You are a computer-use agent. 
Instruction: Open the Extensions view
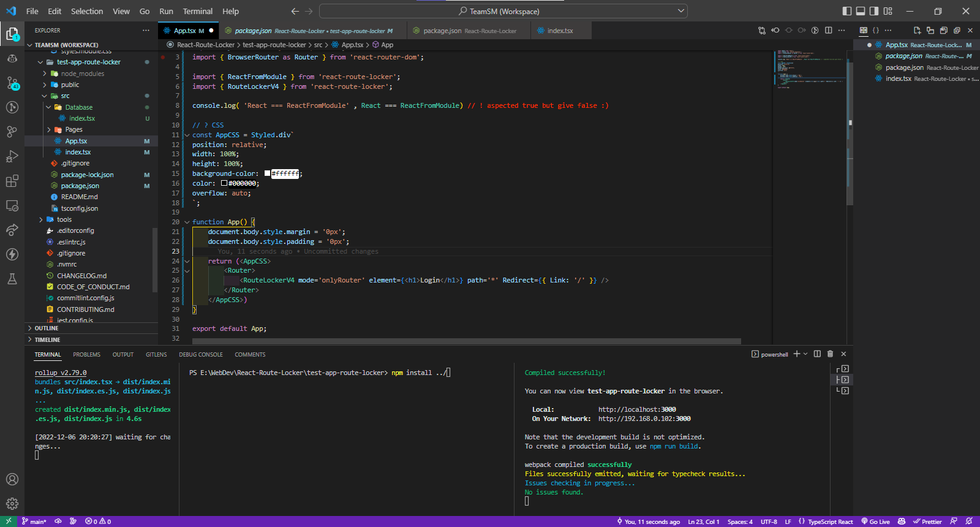[12, 181]
